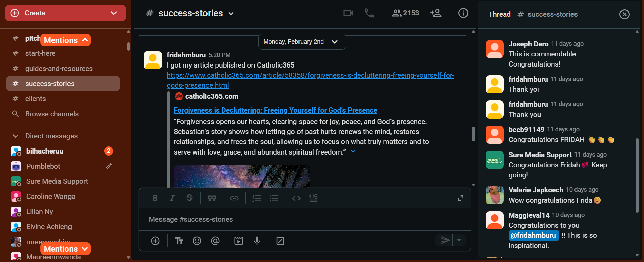
Task: Record a voice message with the microphone
Action: [257, 241]
